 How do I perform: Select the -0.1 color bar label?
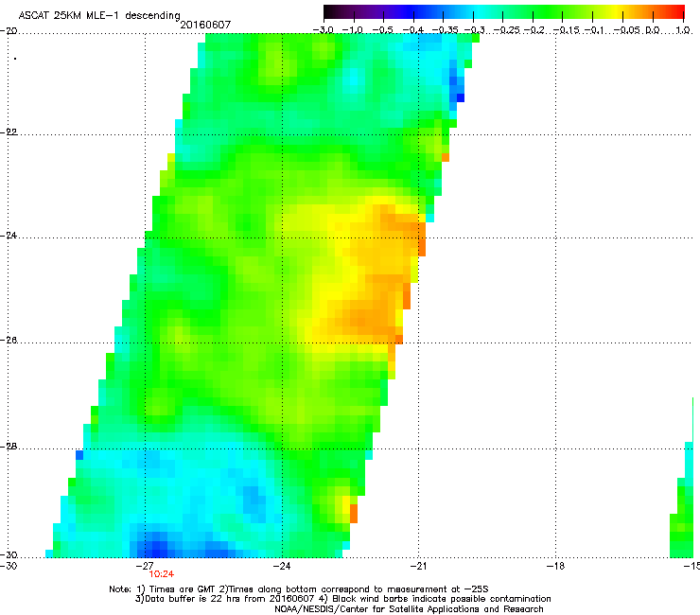click(595, 30)
